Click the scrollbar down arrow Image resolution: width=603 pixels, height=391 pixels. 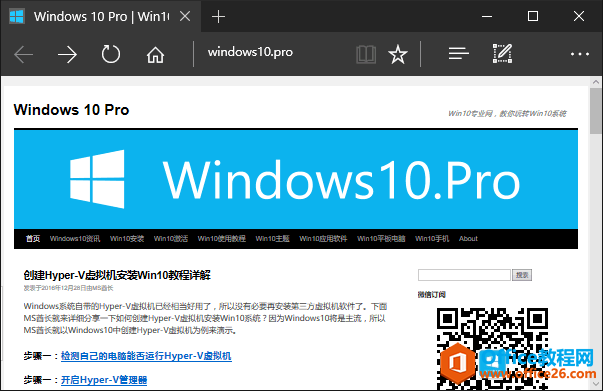596,384
